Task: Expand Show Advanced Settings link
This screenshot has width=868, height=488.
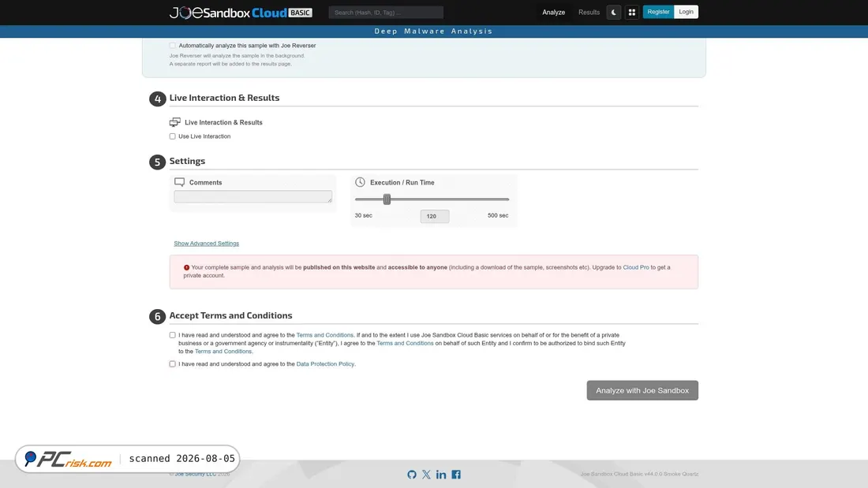Action: click(x=207, y=244)
